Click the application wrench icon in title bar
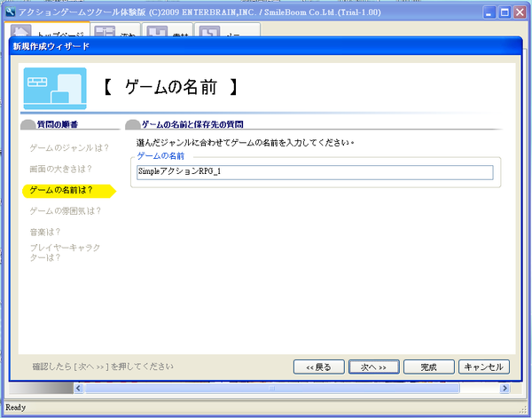Image resolution: width=532 pixels, height=418 pixels. coord(10,12)
